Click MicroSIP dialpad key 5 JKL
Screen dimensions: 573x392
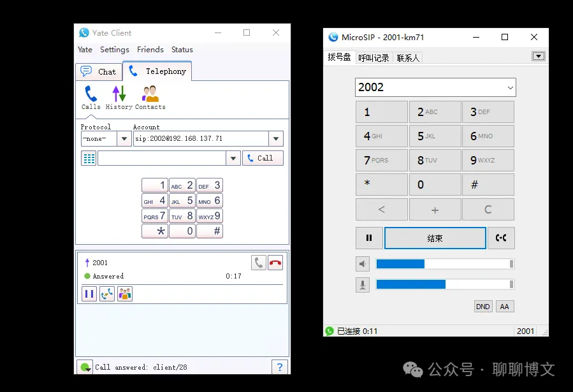[435, 136]
